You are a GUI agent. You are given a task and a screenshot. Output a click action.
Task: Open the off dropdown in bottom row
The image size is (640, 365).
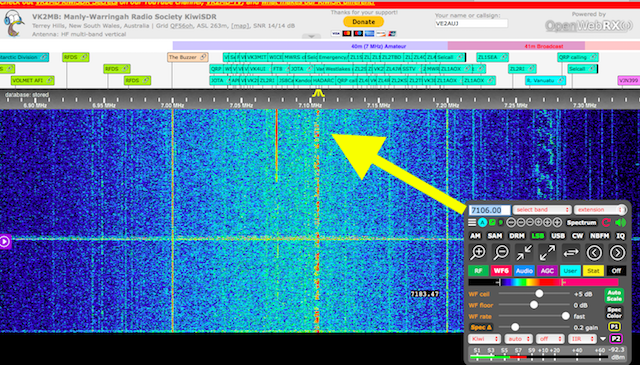pyautogui.click(x=550, y=339)
